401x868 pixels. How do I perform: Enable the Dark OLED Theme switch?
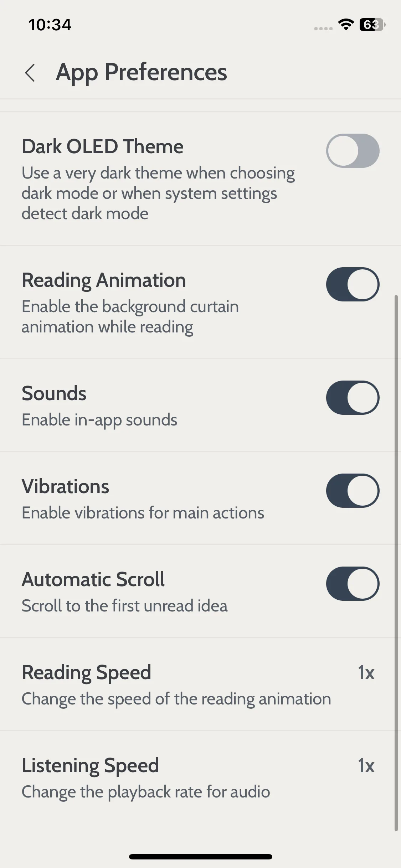(353, 151)
